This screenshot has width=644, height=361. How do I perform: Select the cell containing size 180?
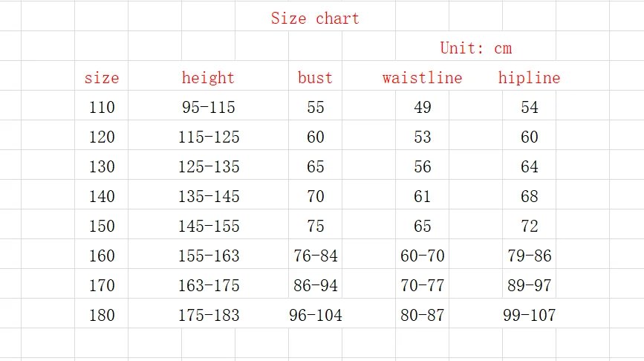click(x=102, y=315)
